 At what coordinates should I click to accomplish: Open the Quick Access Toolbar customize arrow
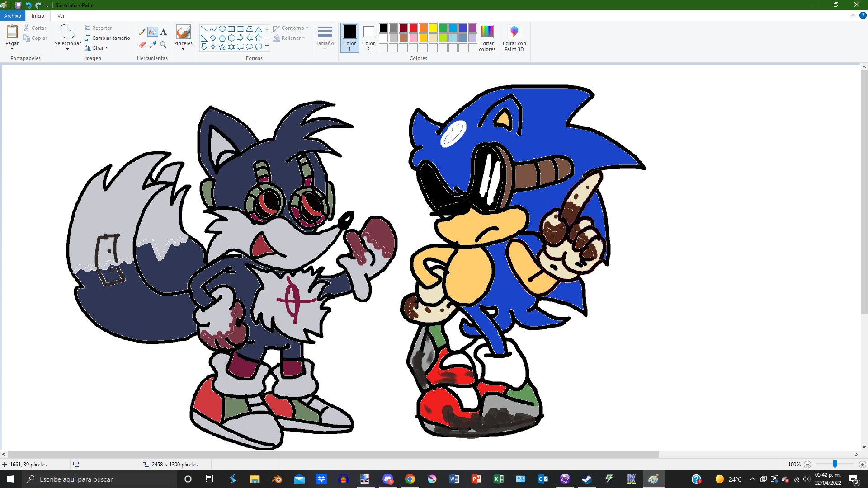[x=47, y=5]
